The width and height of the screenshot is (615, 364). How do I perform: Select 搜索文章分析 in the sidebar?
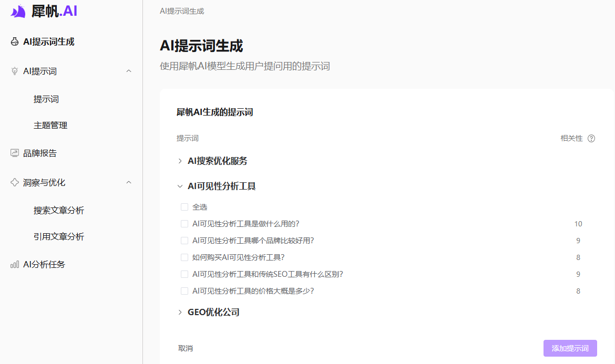pyautogui.click(x=58, y=210)
